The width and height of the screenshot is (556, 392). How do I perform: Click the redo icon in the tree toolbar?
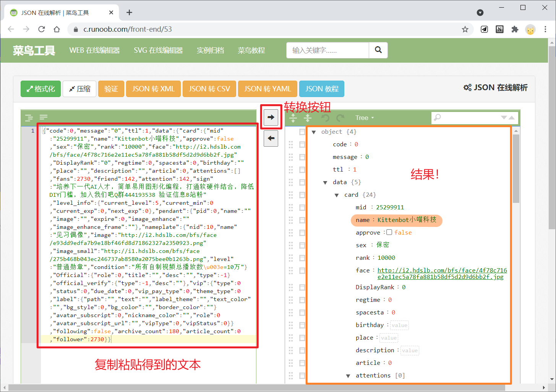pos(340,118)
